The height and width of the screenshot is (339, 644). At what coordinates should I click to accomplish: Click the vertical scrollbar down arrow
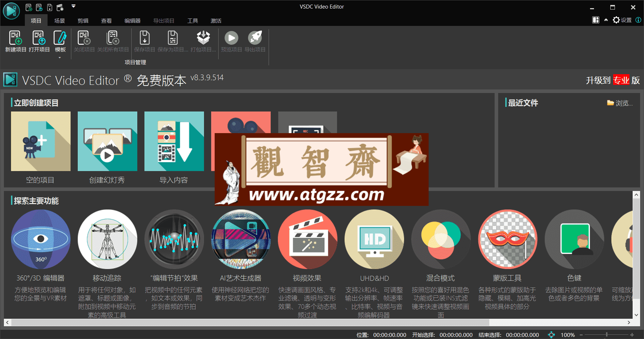pos(636,315)
